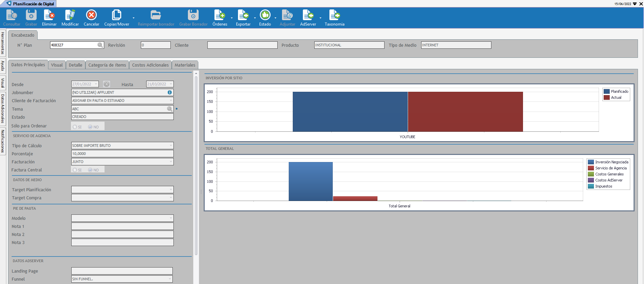Expand the Target Planificación dropdown
Image resolution: width=644 pixels, height=284 pixels.
click(171, 190)
